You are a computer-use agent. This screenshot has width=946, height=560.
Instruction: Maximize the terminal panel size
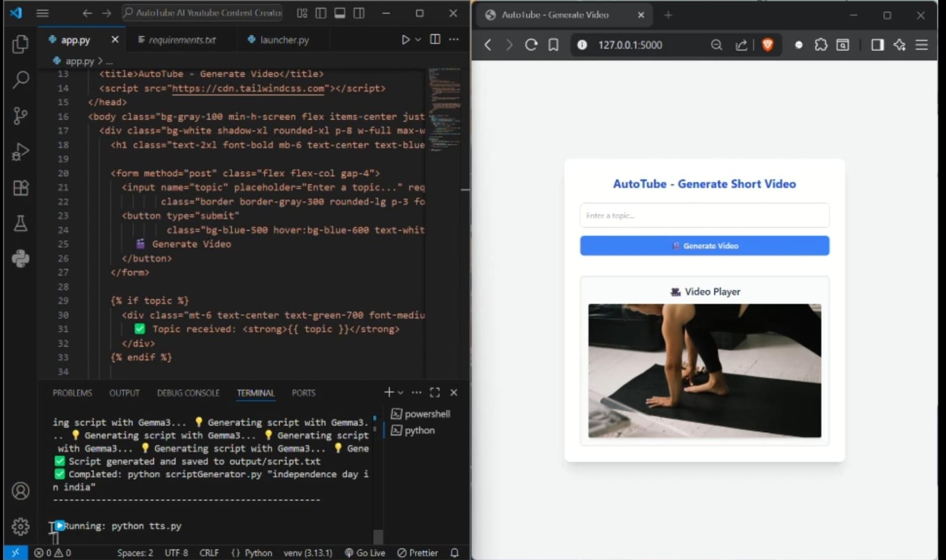[x=435, y=393]
